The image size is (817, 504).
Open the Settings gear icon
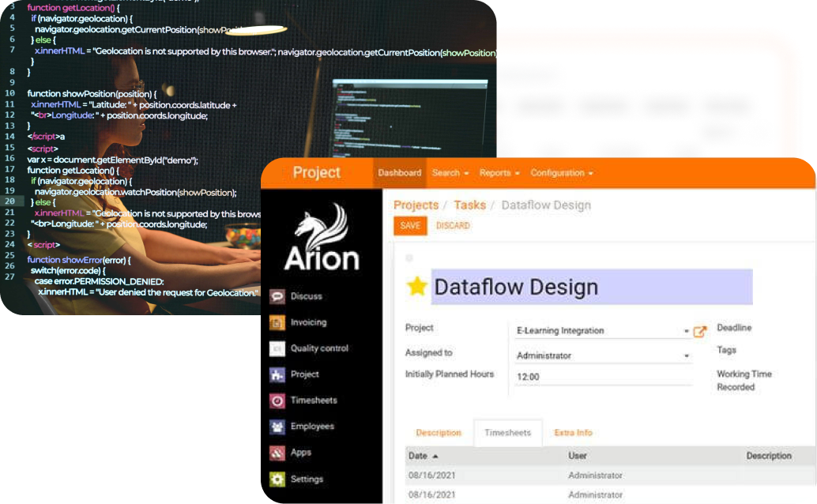point(277,479)
